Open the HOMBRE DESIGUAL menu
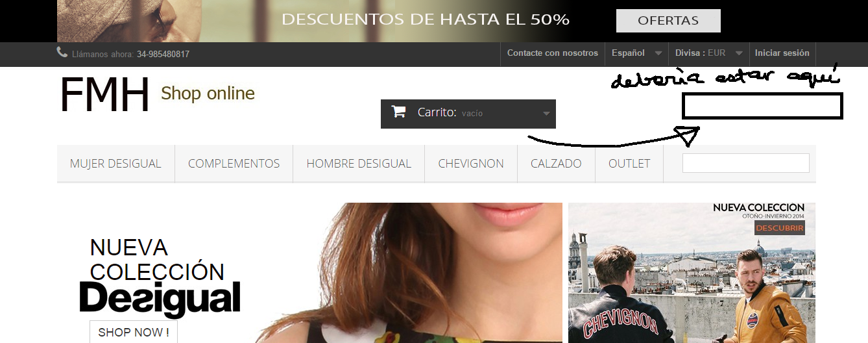Image resolution: width=868 pixels, height=343 pixels. click(x=359, y=164)
